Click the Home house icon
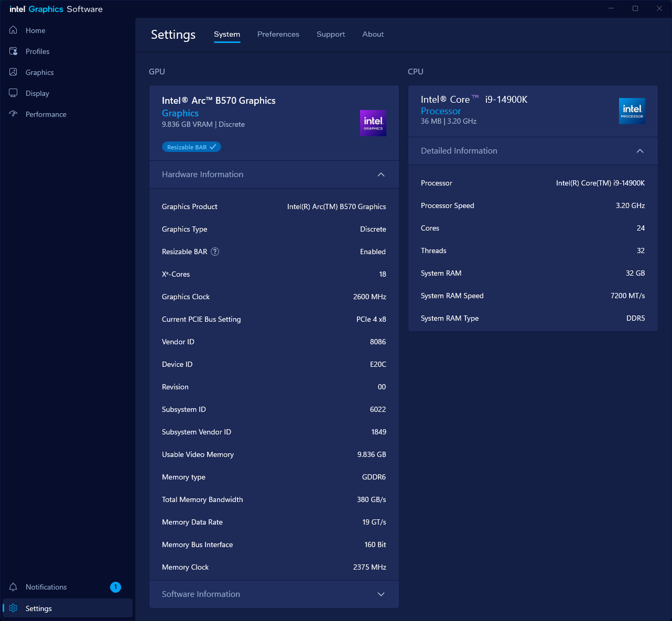 click(x=13, y=30)
